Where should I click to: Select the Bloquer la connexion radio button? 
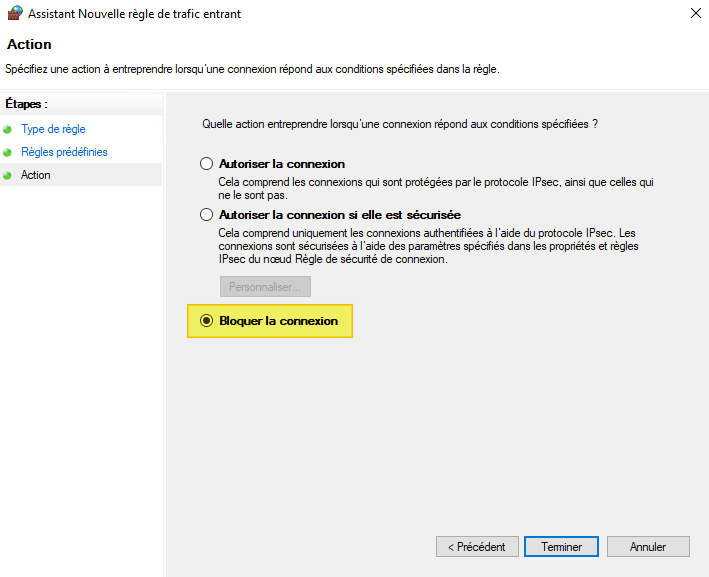click(207, 321)
